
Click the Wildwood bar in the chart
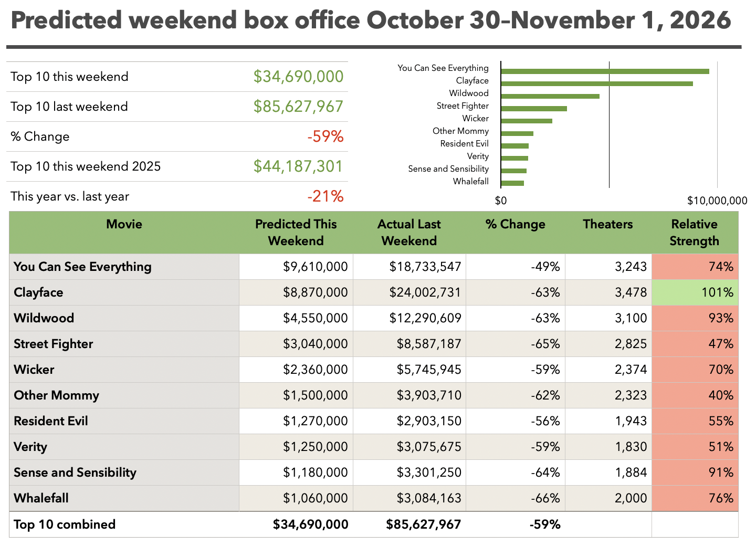[x=550, y=96]
